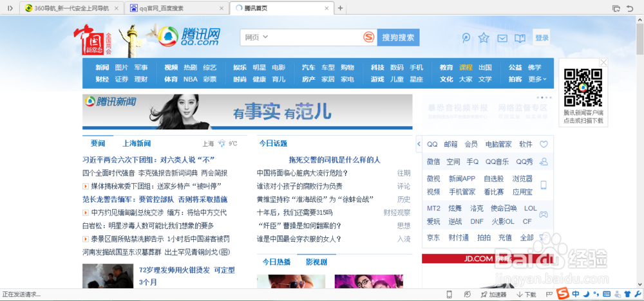
Task: Select the 要闻 news tab
Action: pyautogui.click(x=98, y=143)
